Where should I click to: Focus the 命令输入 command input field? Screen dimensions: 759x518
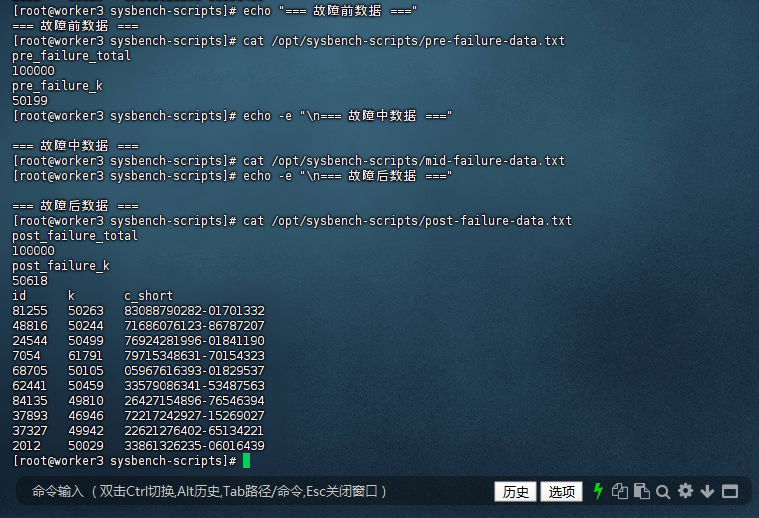point(252,491)
